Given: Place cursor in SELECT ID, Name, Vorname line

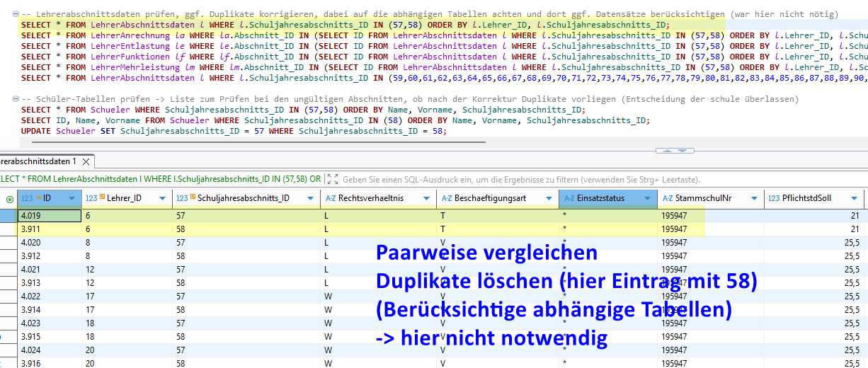Looking at the screenshot, I should point(335,120).
